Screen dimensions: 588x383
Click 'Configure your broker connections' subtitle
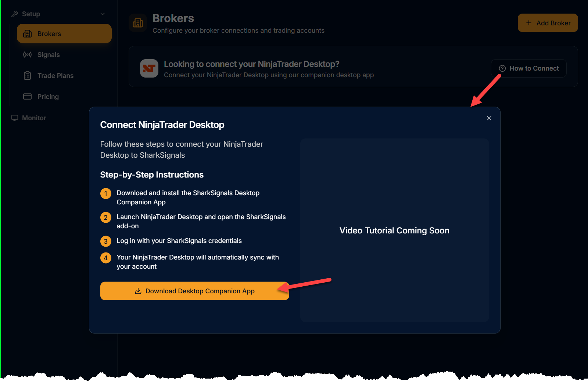239,31
